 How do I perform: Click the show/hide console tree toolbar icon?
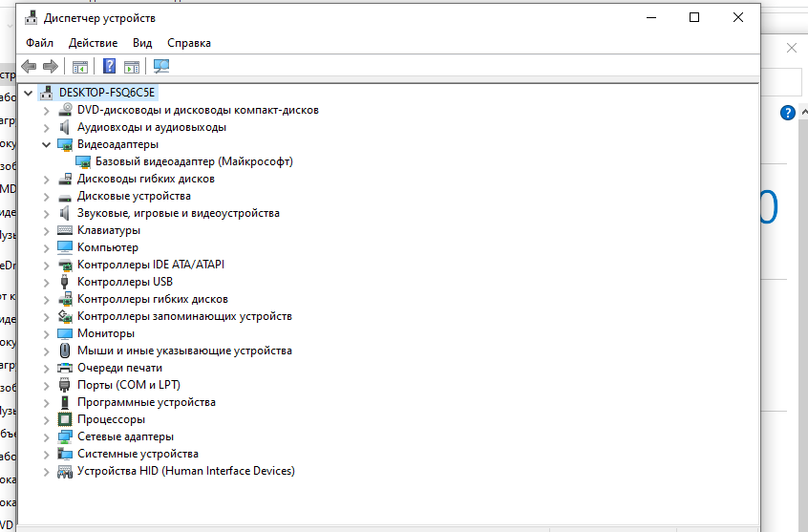click(80, 67)
